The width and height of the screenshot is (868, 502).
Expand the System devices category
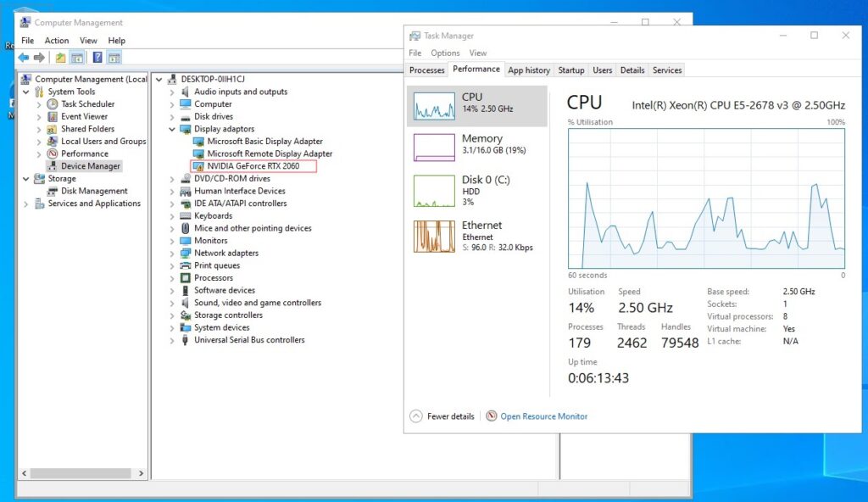(172, 328)
